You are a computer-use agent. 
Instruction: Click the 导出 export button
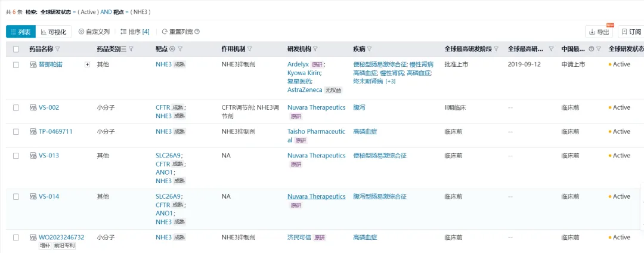pos(599,32)
